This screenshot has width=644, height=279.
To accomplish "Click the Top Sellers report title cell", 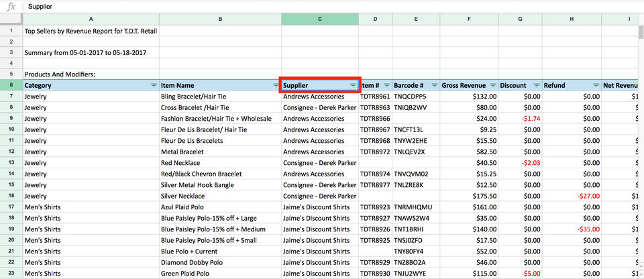I will 91,30.
